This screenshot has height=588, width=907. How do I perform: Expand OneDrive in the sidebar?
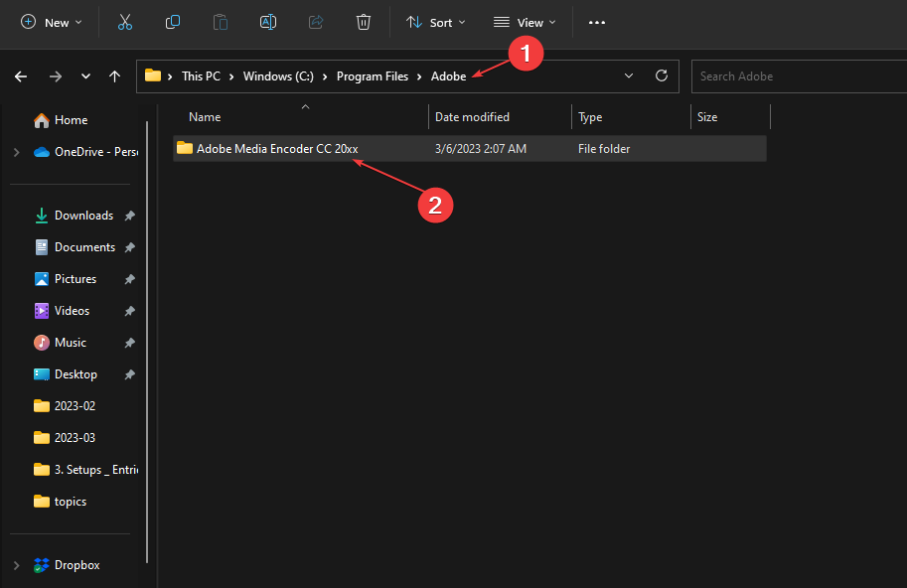16,151
